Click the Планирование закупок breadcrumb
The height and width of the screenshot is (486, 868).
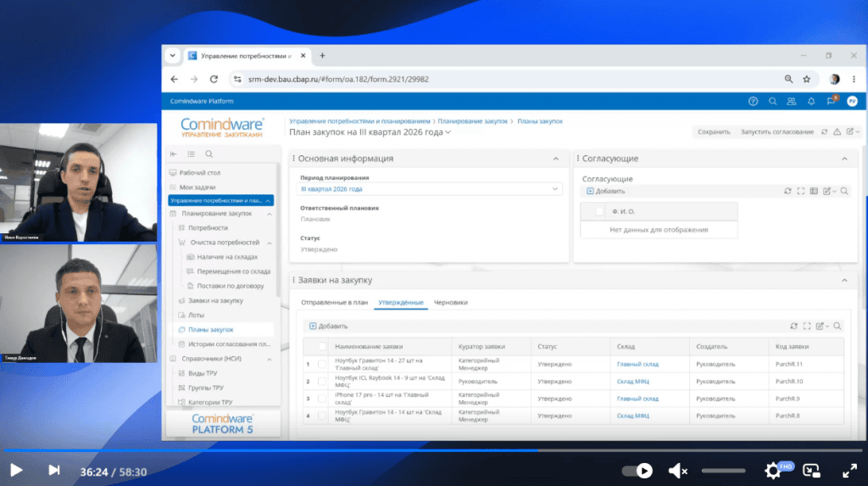[x=472, y=121]
